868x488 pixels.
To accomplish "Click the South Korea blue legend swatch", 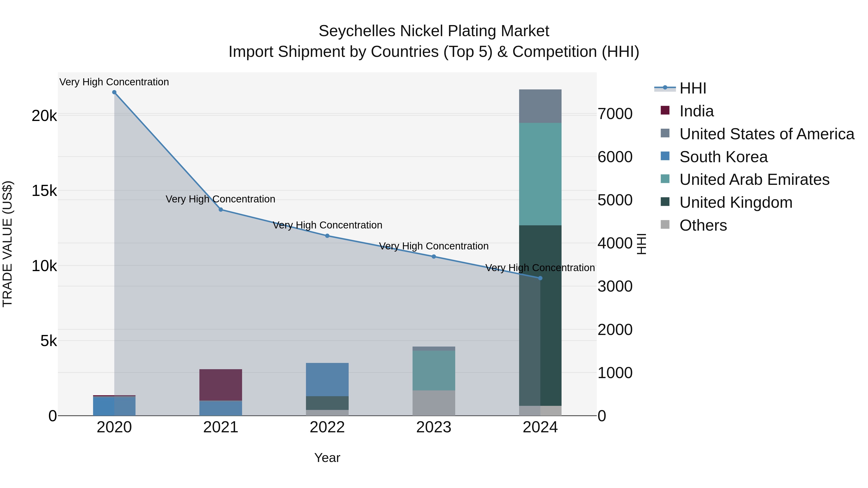I will coord(665,156).
